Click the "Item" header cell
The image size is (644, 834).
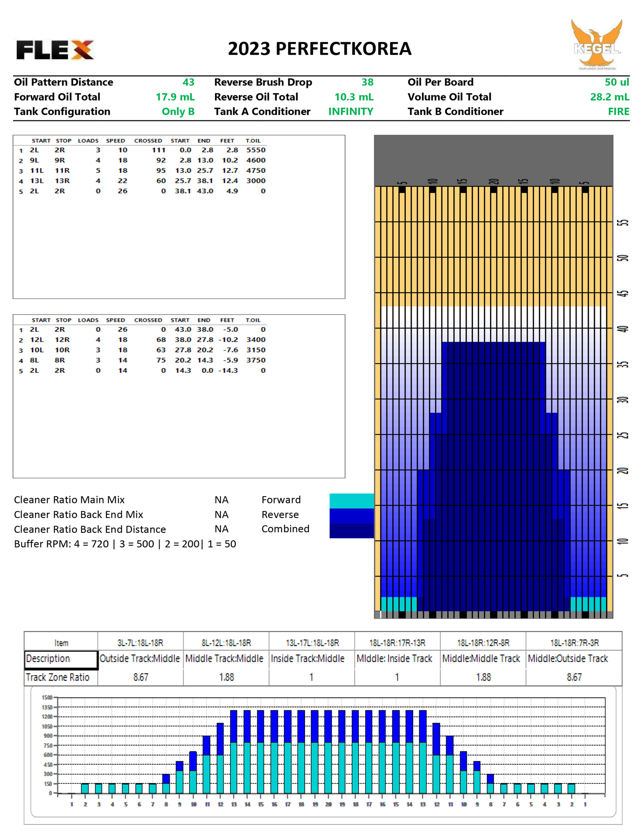pos(61,643)
